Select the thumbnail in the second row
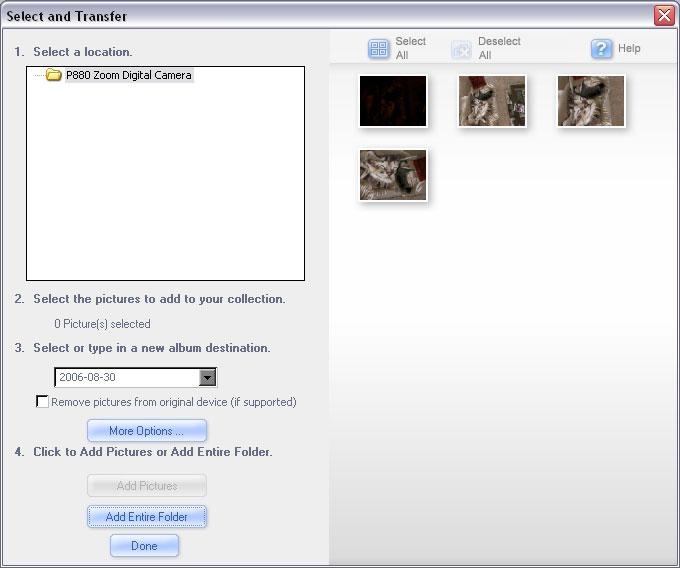The height and width of the screenshot is (568, 680). [393, 175]
